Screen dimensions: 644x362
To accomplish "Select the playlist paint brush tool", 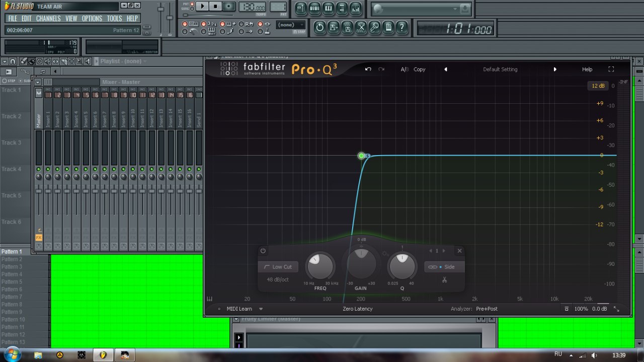I will tap(31, 61).
